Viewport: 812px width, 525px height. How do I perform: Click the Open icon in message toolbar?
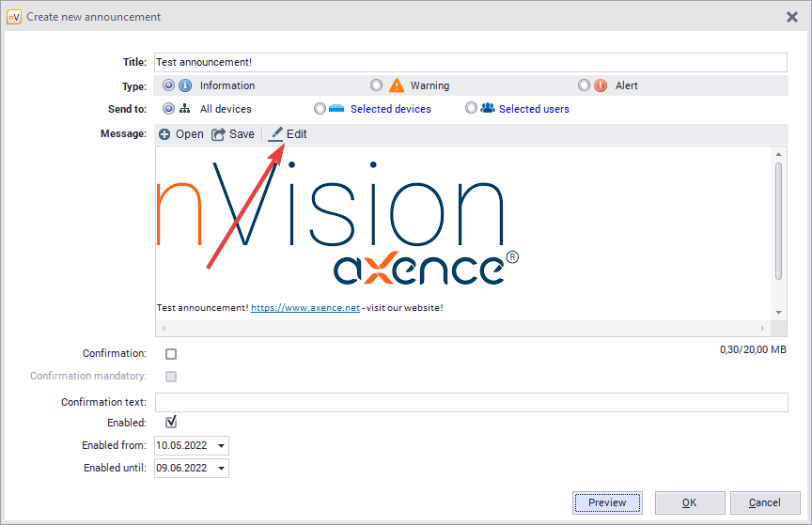point(164,134)
